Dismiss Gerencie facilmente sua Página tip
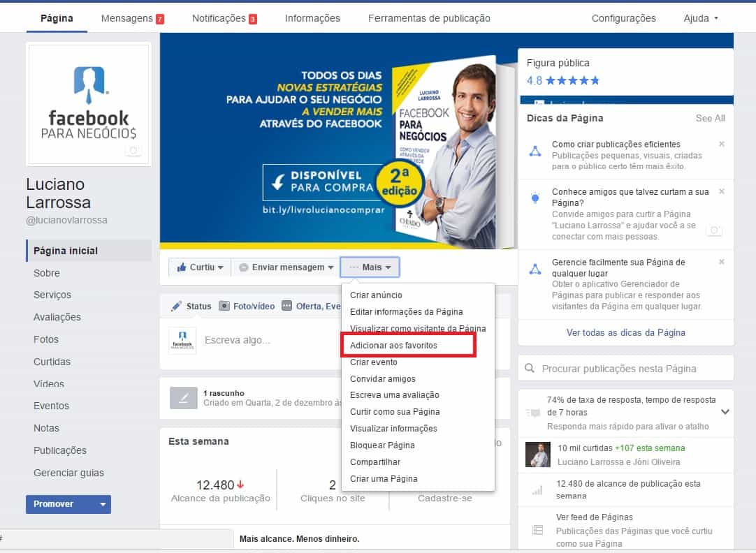The image size is (756, 553). click(722, 262)
